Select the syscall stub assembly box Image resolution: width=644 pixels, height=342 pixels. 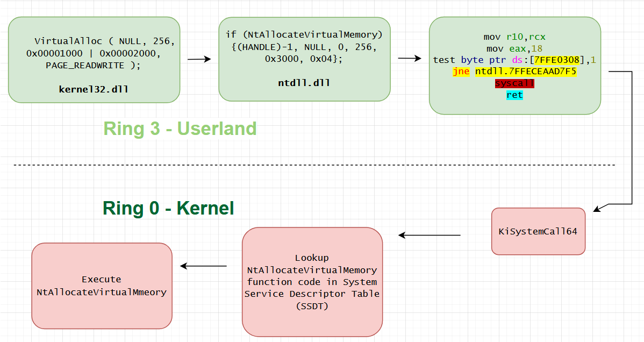(x=514, y=66)
